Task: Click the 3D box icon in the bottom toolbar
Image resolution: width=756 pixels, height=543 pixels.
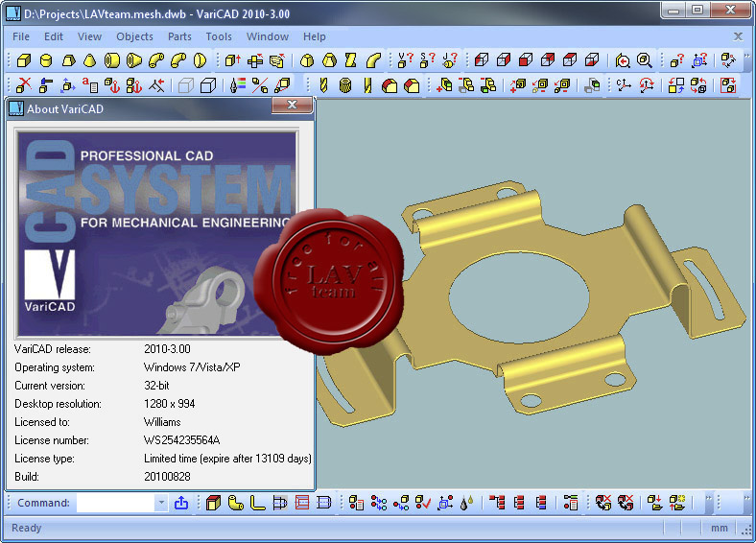Action: [213, 503]
